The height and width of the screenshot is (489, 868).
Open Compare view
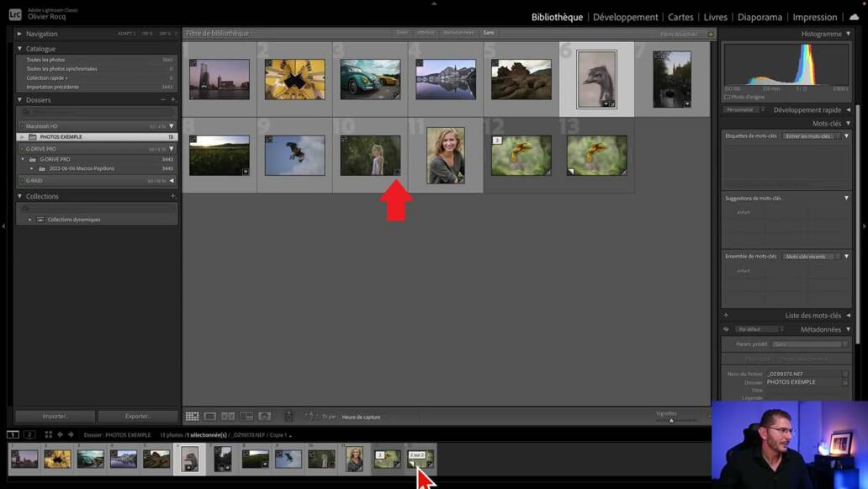(x=227, y=416)
